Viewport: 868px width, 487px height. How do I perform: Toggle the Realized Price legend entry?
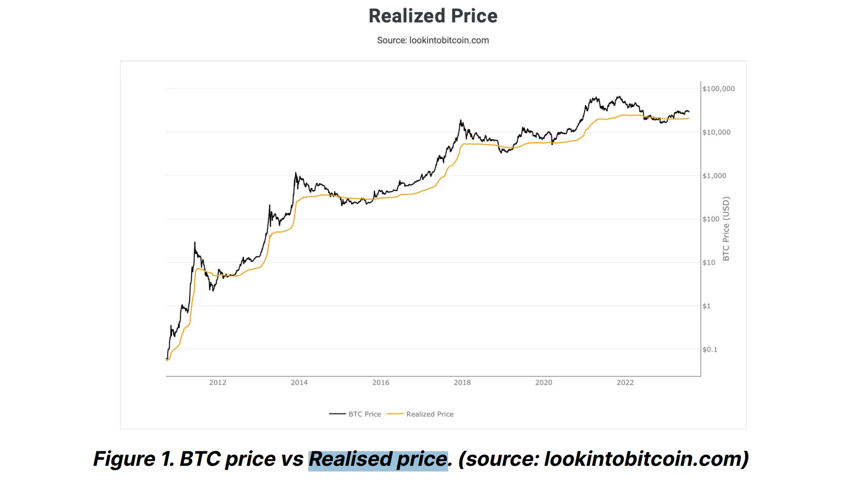(430, 414)
